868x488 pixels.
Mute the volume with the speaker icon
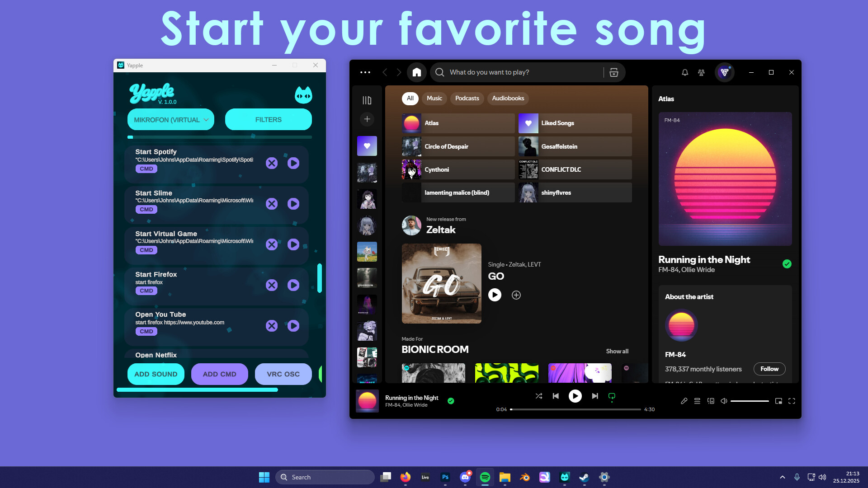coord(724,401)
